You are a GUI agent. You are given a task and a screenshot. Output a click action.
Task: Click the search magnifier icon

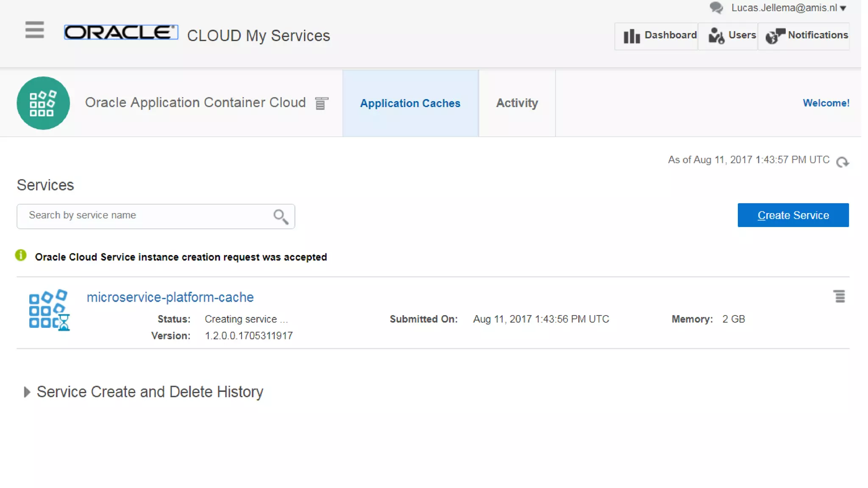point(281,216)
